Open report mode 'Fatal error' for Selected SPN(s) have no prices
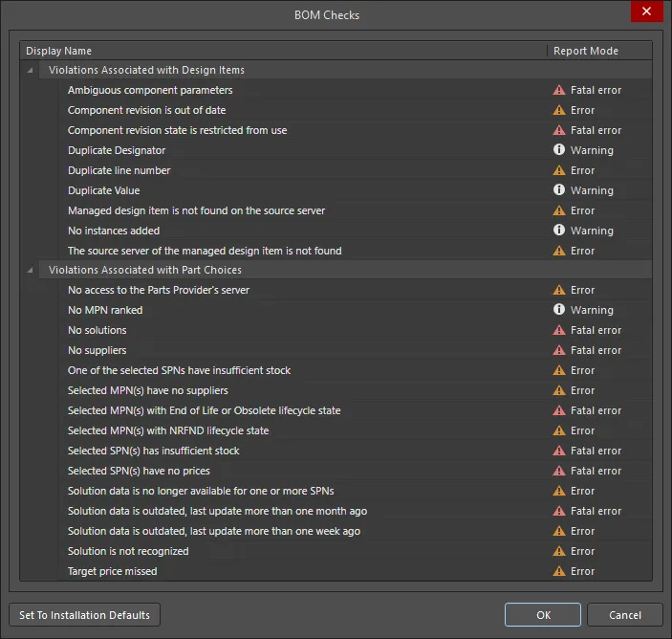 tap(596, 471)
